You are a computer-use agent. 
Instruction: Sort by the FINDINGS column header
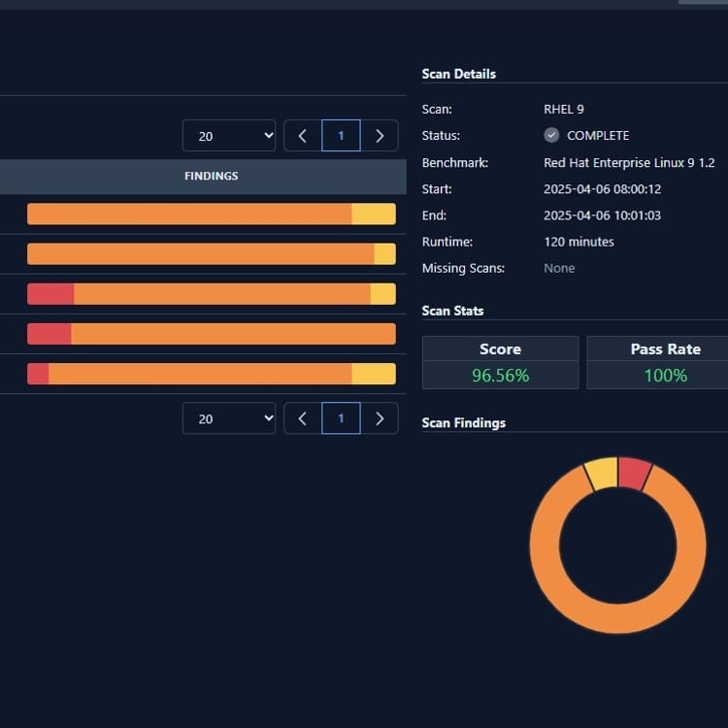211,177
